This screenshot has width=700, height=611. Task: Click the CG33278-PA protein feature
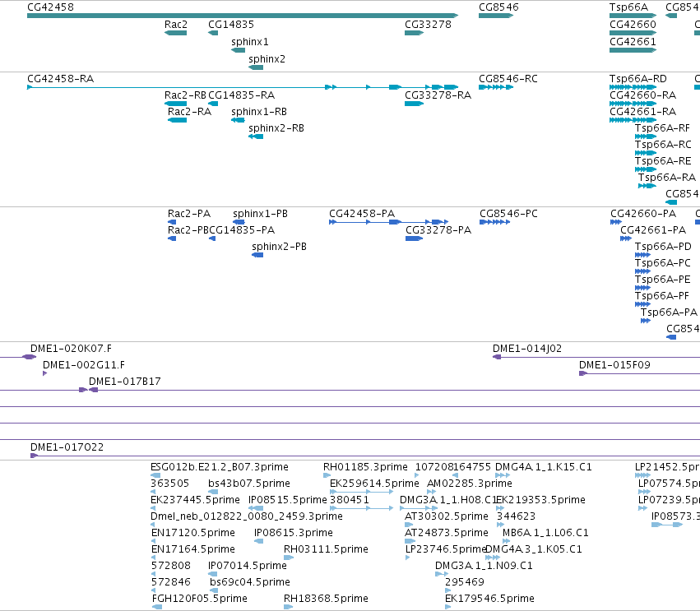(414, 238)
